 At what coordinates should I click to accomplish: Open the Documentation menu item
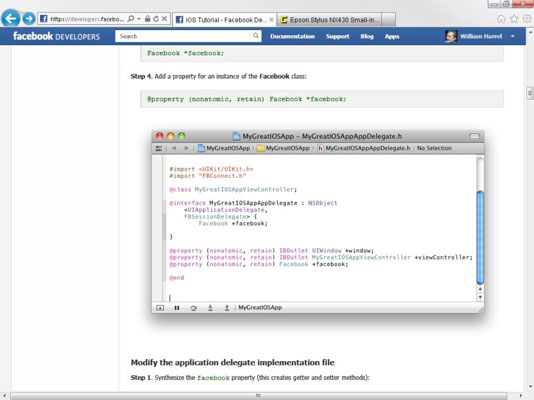click(x=292, y=36)
